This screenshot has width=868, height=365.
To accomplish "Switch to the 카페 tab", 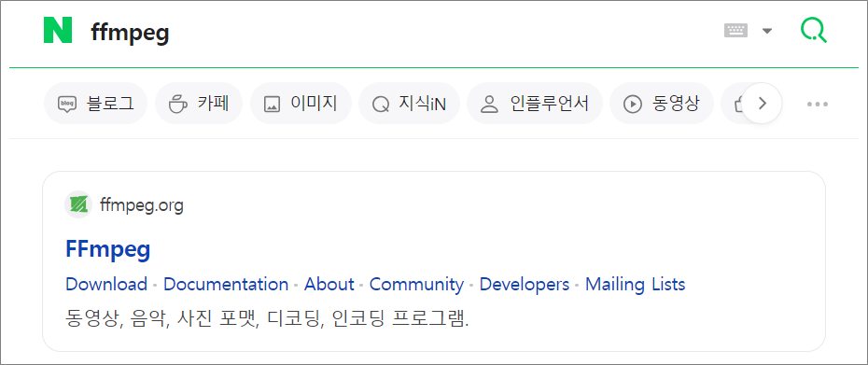I will point(199,103).
